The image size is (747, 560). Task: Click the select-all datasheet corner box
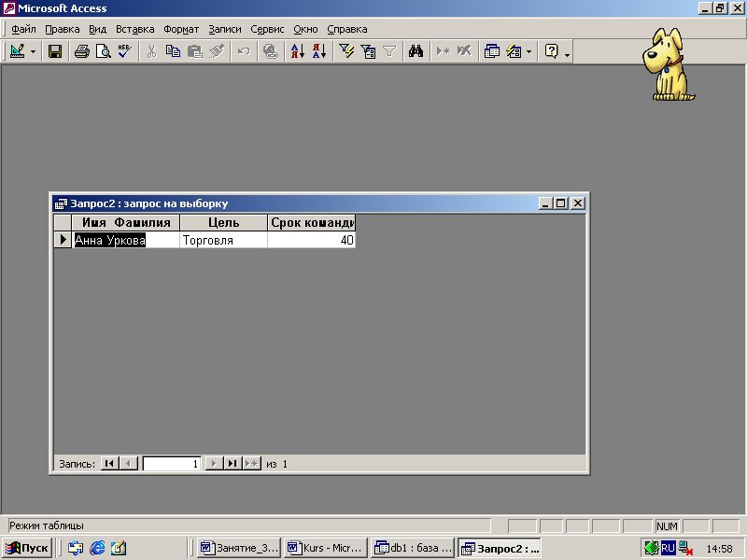63,222
